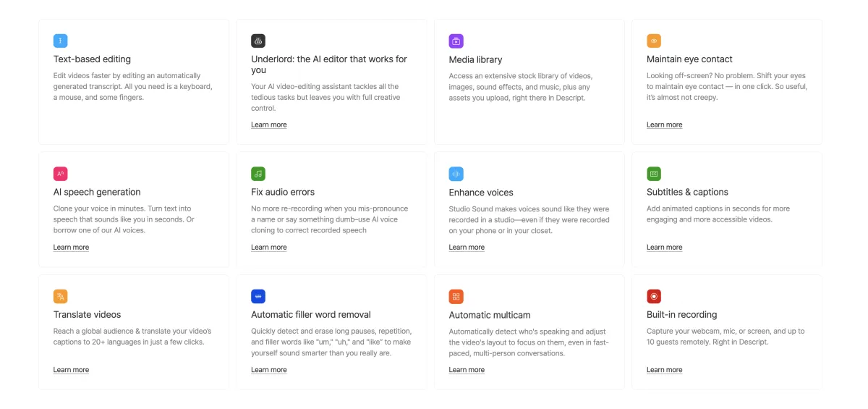Viewport: 868px width, 409px height.
Task: Click the orange Translate videos icon
Action: point(60,296)
